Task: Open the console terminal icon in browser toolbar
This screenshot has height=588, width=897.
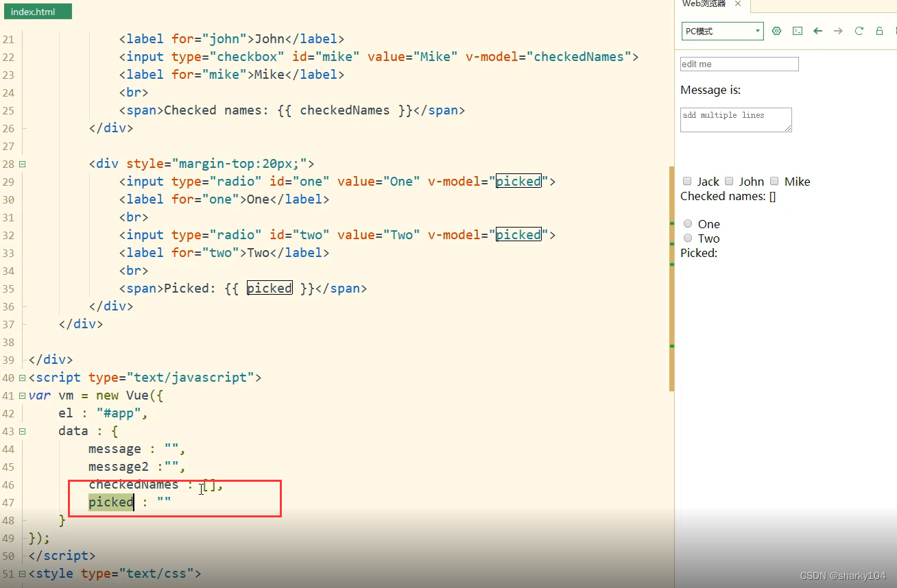Action: (797, 31)
